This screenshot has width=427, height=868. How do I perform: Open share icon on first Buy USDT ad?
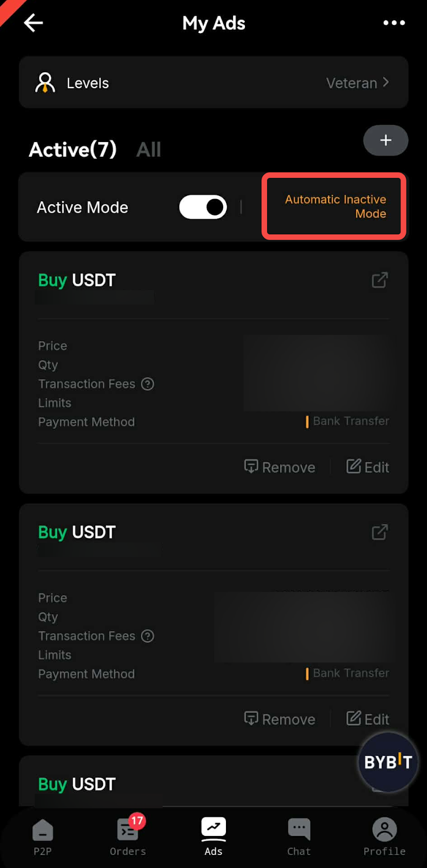click(379, 280)
